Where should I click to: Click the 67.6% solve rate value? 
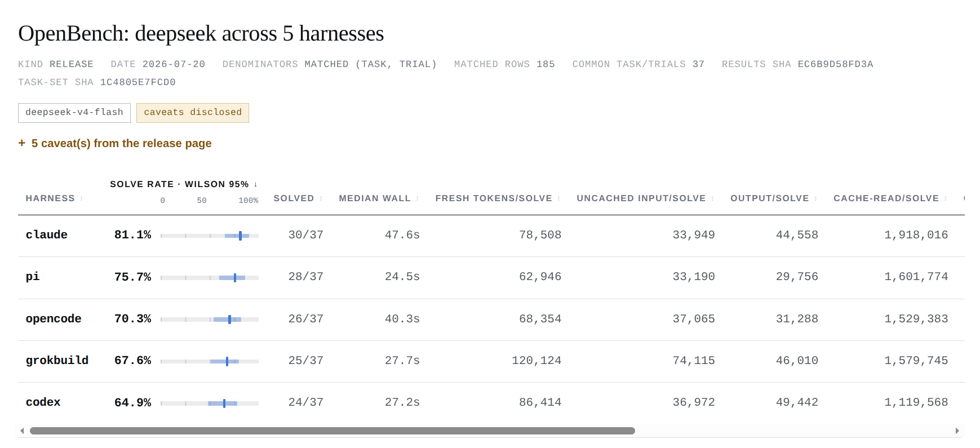tap(132, 361)
